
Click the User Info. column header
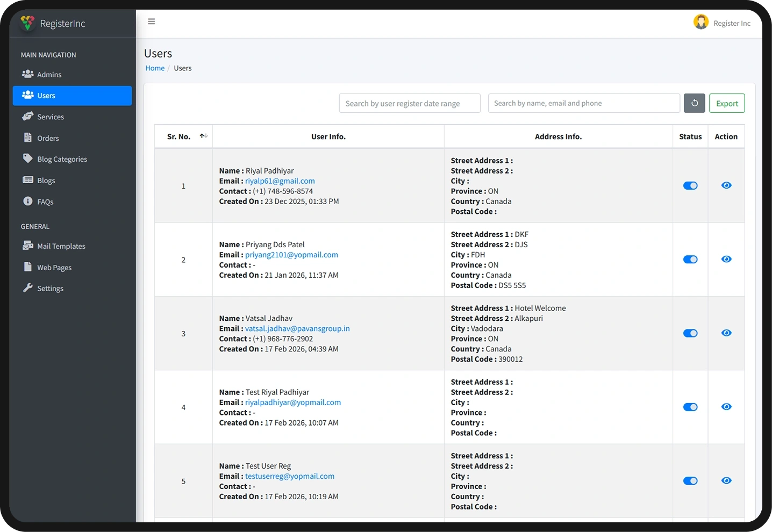click(x=328, y=136)
